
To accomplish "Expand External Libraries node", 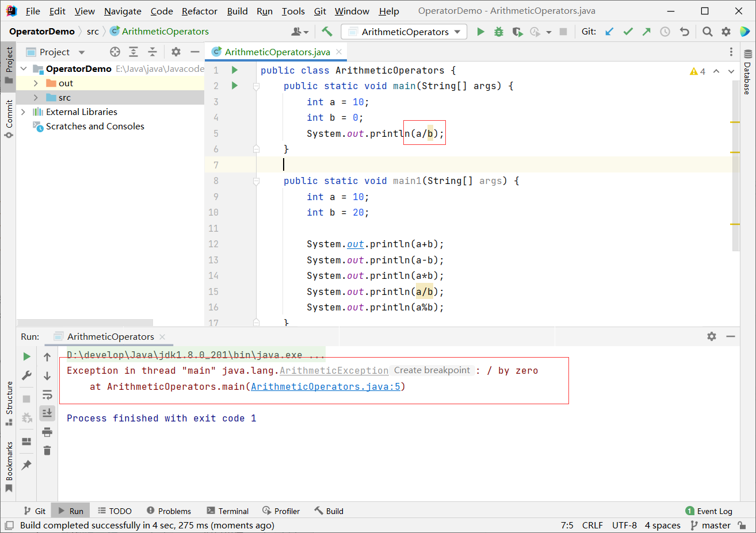I will 23,112.
